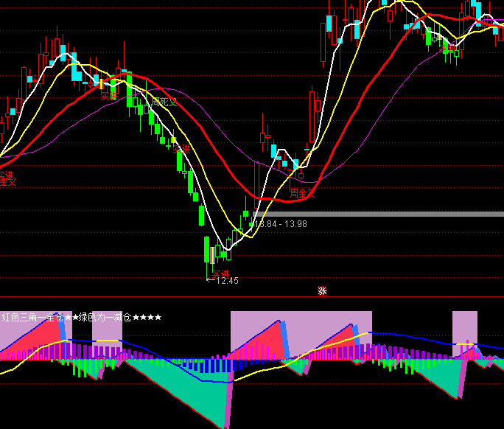Select the 买进 label mid-downtrend
Image resolution: width=504 pixels, height=429 pixels.
click(x=181, y=150)
